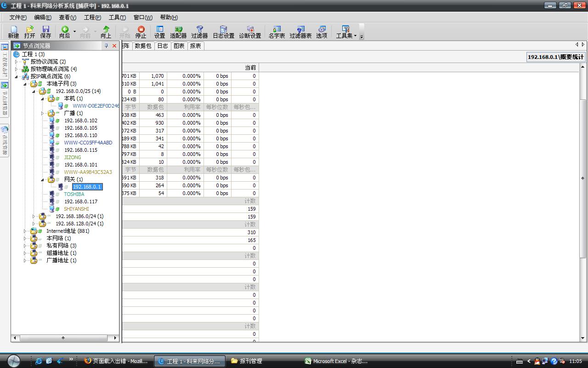Expand the Internet地址 (881) tree node
The height and width of the screenshot is (368, 588).
tap(25, 231)
